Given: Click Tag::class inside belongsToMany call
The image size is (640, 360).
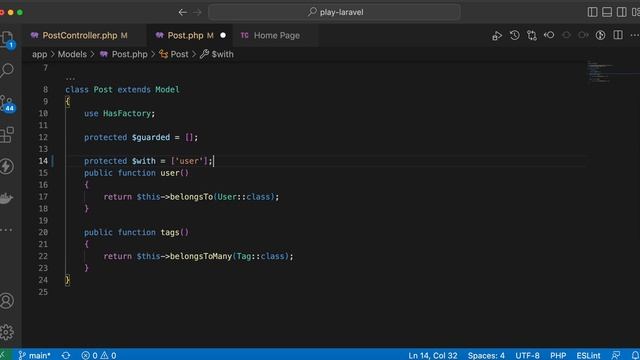Looking at the screenshot, I should (x=260, y=256).
